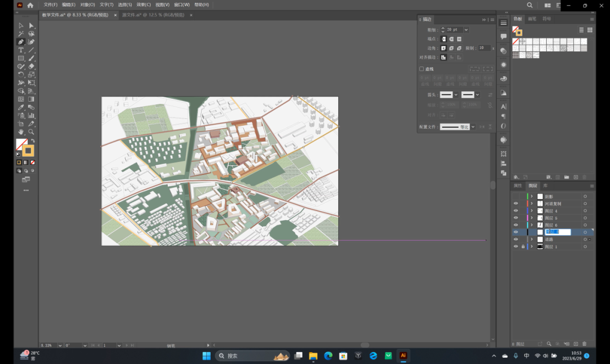
Task: Select the Eyedropper tool
Action: point(21,107)
